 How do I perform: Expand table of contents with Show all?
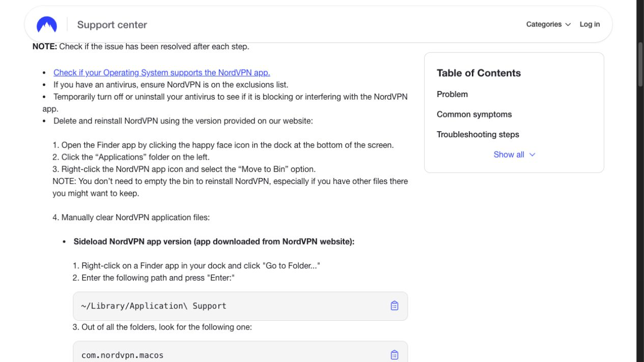(514, 155)
